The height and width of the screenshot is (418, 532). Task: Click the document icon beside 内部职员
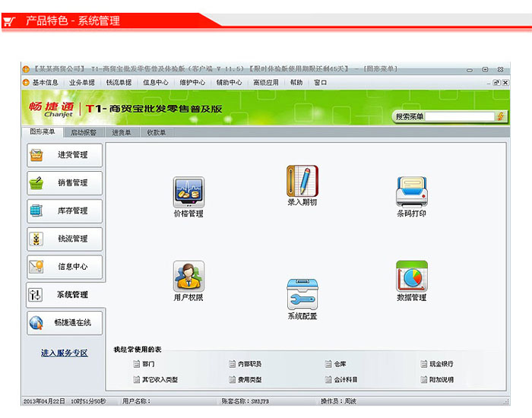[x=232, y=364]
